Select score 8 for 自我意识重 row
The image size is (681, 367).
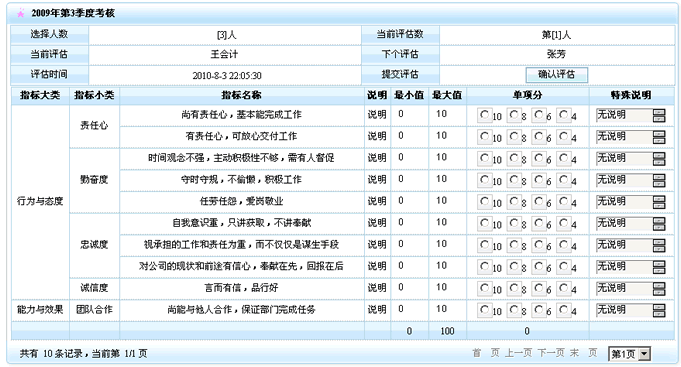514,223
